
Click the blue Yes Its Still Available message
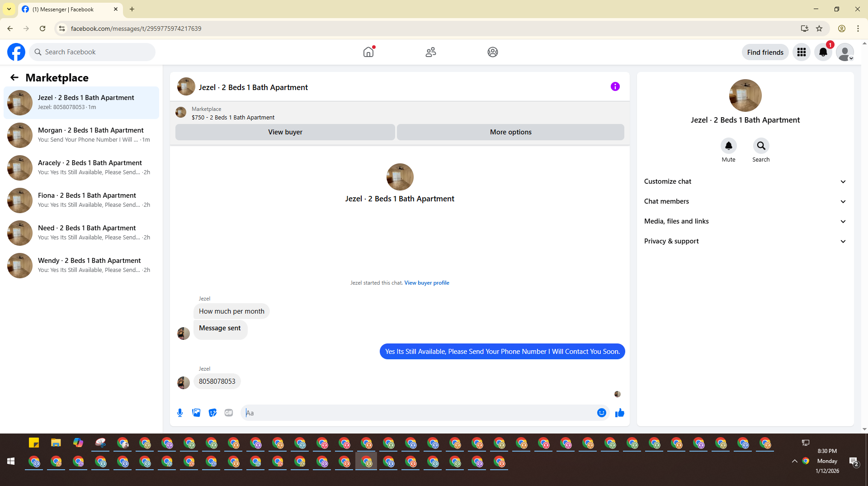tap(502, 352)
